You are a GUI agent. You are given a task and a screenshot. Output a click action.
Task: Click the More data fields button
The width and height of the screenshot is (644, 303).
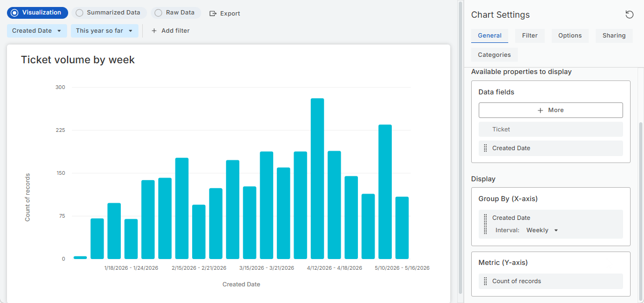pos(551,110)
